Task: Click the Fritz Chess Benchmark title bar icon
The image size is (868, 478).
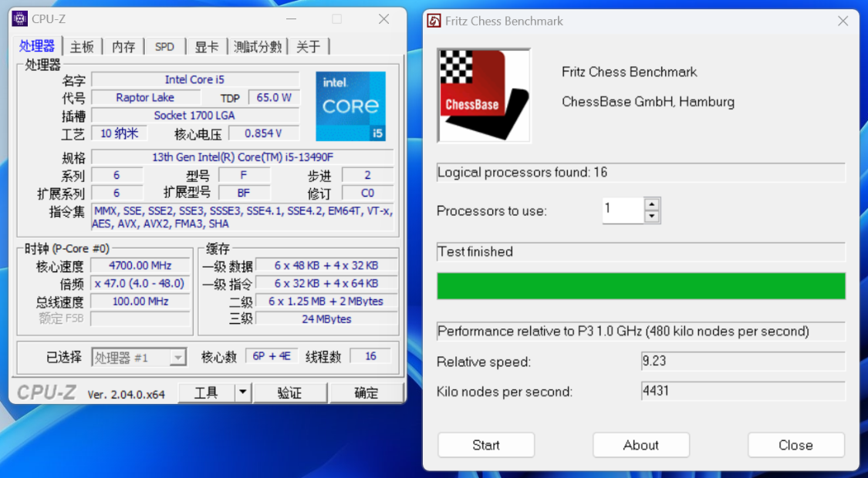Action: click(434, 21)
